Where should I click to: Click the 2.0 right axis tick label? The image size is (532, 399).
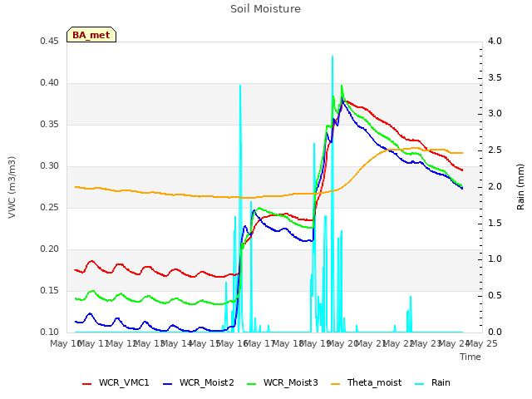495,186
